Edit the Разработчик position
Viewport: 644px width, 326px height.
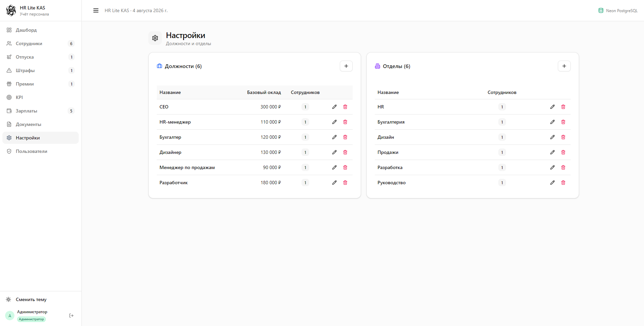[334, 183]
